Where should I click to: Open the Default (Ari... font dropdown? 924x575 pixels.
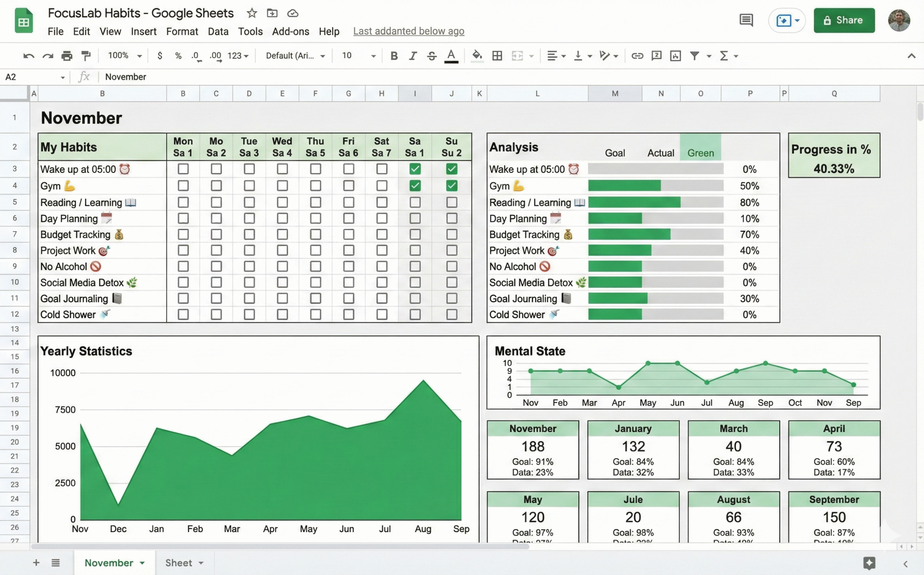pyautogui.click(x=296, y=56)
